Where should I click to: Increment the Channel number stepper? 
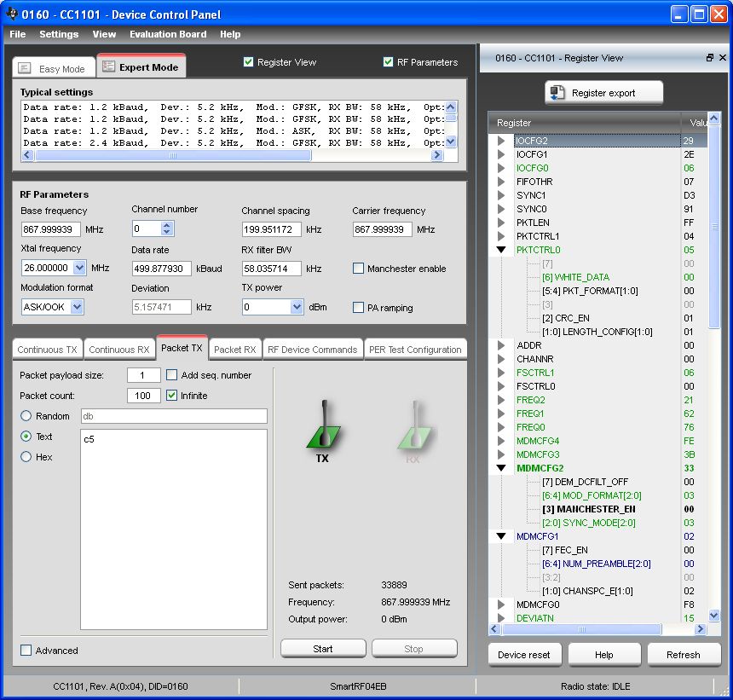click(167, 225)
